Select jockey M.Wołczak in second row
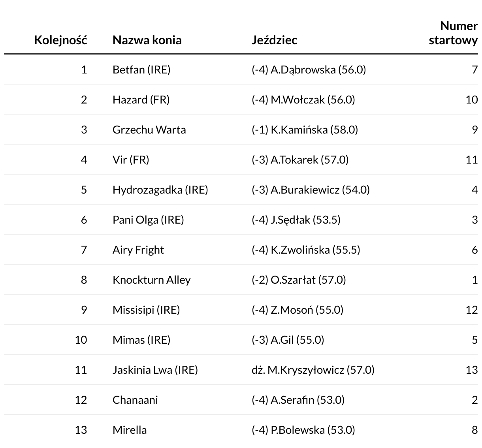 click(x=303, y=100)
